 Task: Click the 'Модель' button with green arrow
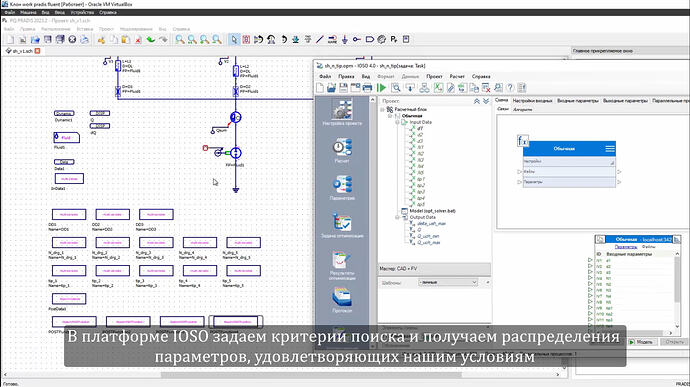click(x=642, y=342)
